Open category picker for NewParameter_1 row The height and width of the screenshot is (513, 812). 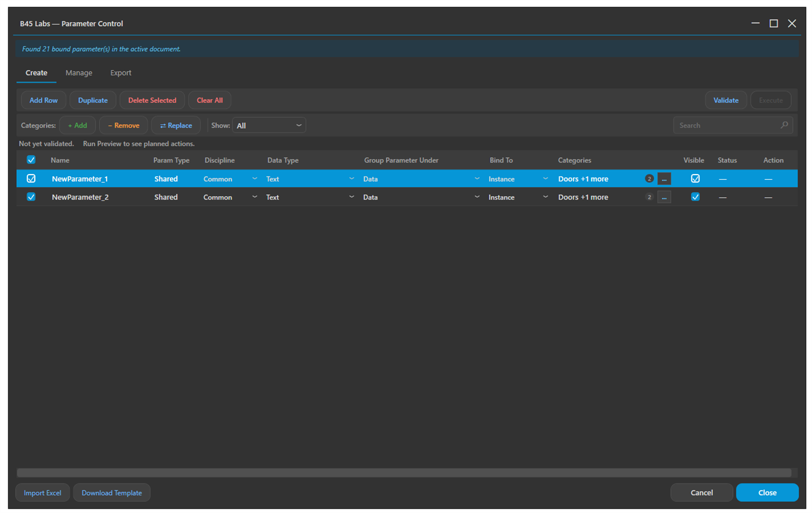tap(664, 179)
